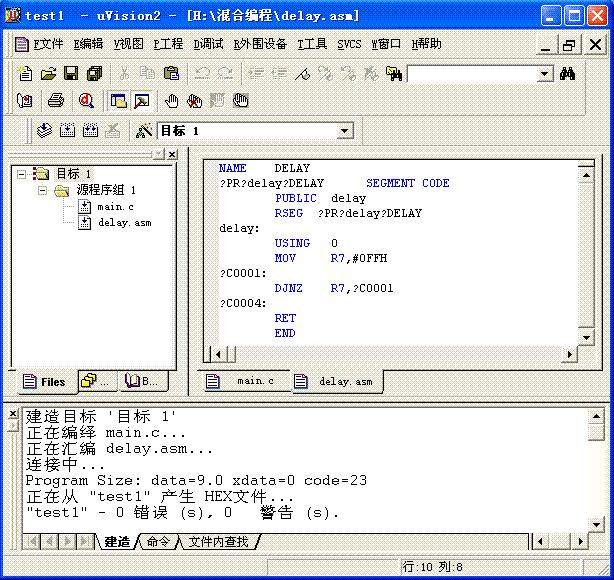Open 工具 menu

[312, 44]
